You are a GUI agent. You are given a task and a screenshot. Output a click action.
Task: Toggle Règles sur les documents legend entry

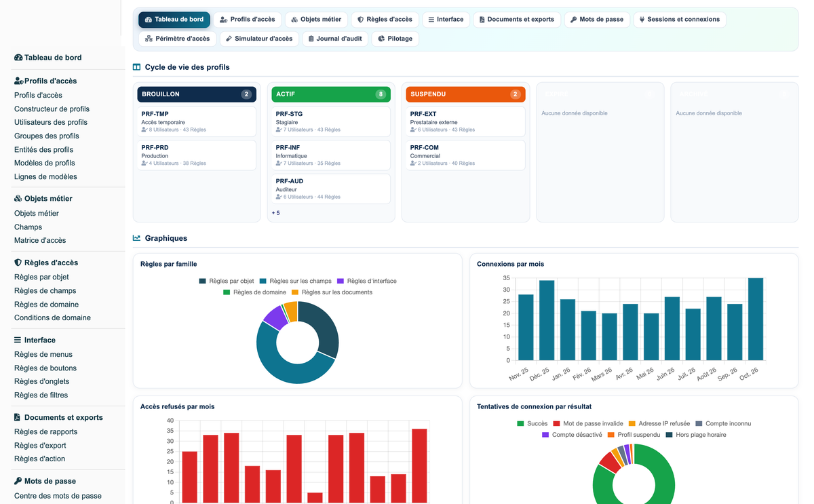[x=332, y=292]
